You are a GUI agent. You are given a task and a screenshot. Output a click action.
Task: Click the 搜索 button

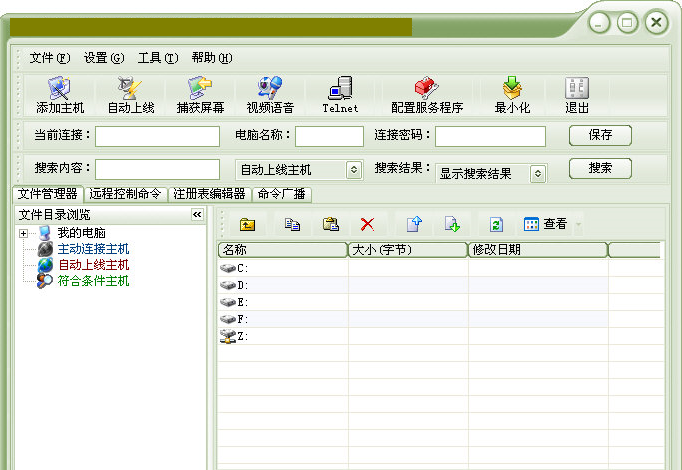600,169
